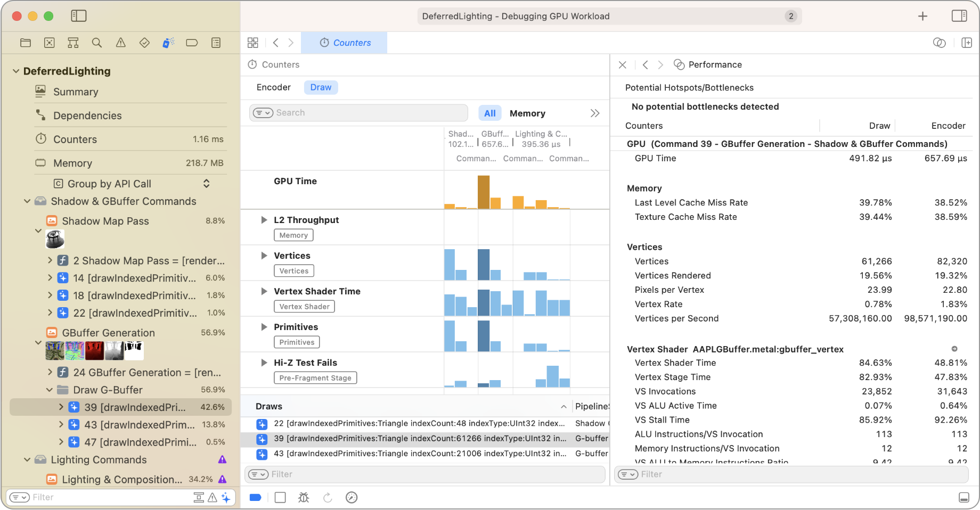The image size is (980, 510).
Task: Click the highlighted GBuffer GPU Time bar
Action: (x=483, y=192)
